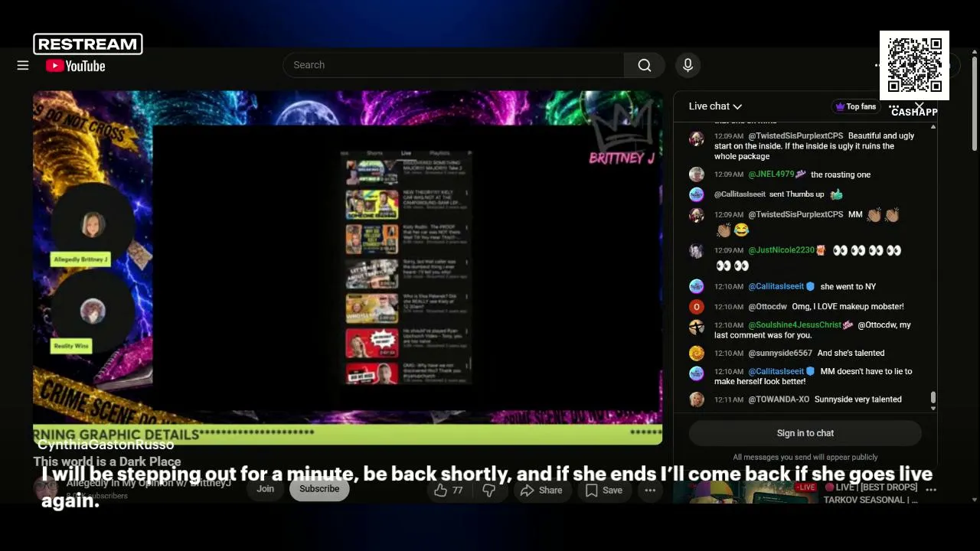
Task: Open avatar beside 'MM doesn't have to lie'
Action: pos(696,373)
